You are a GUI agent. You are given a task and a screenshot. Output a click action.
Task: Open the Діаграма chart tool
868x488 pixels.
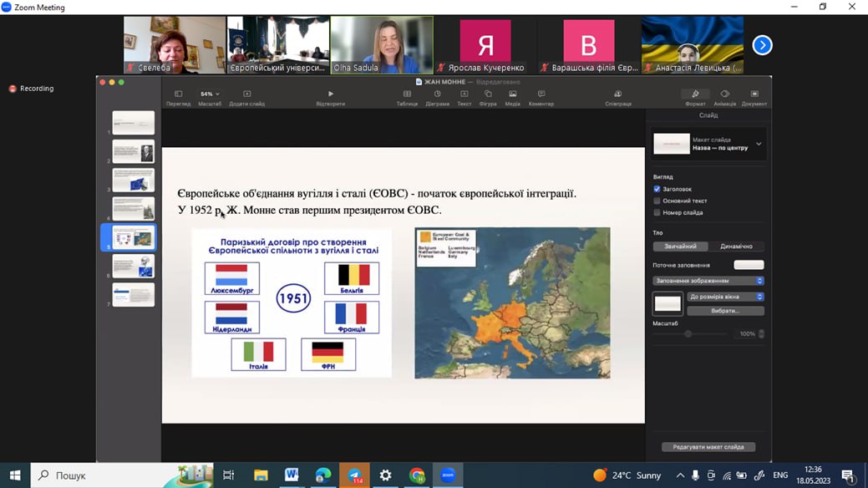coord(437,94)
